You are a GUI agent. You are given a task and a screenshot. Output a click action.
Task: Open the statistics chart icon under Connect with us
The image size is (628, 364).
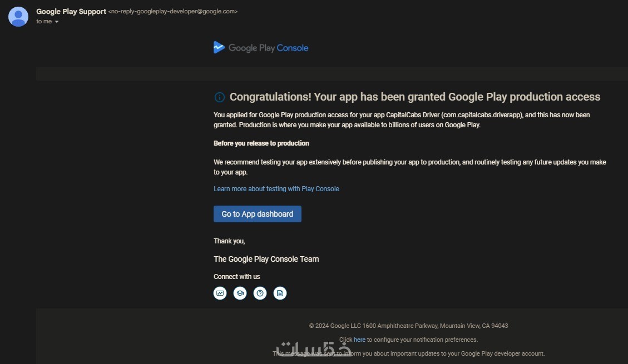click(220, 293)
